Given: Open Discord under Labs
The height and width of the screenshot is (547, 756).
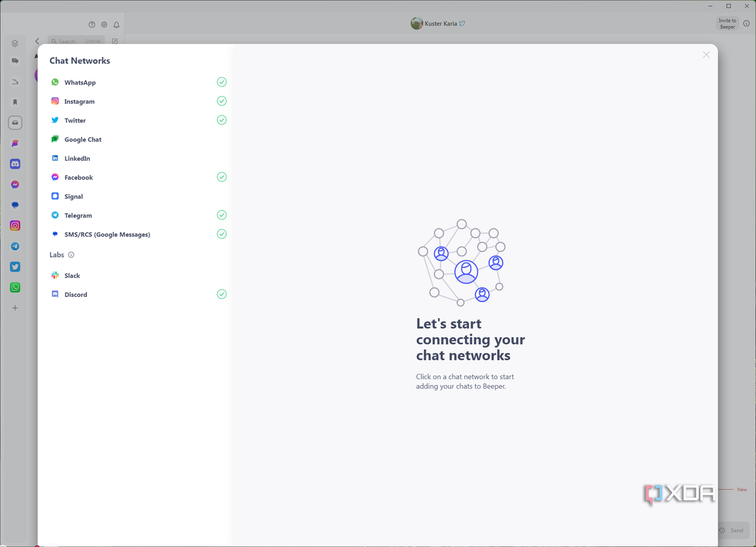Looking at the screenshot, I should click(138, 294).
